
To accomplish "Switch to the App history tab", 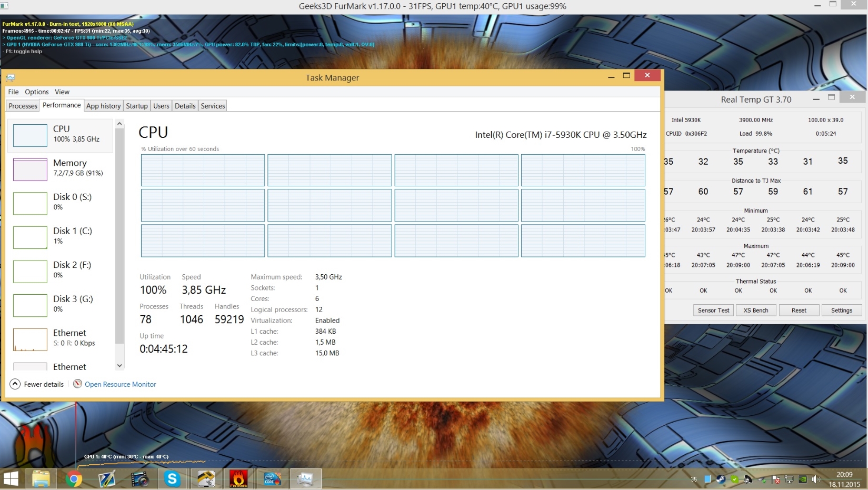I will [x=103, y=106].
